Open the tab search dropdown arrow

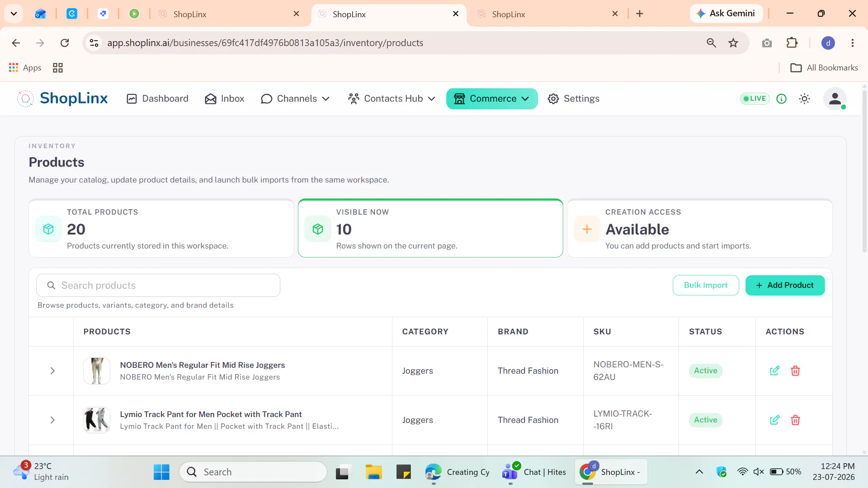[14, 14]
